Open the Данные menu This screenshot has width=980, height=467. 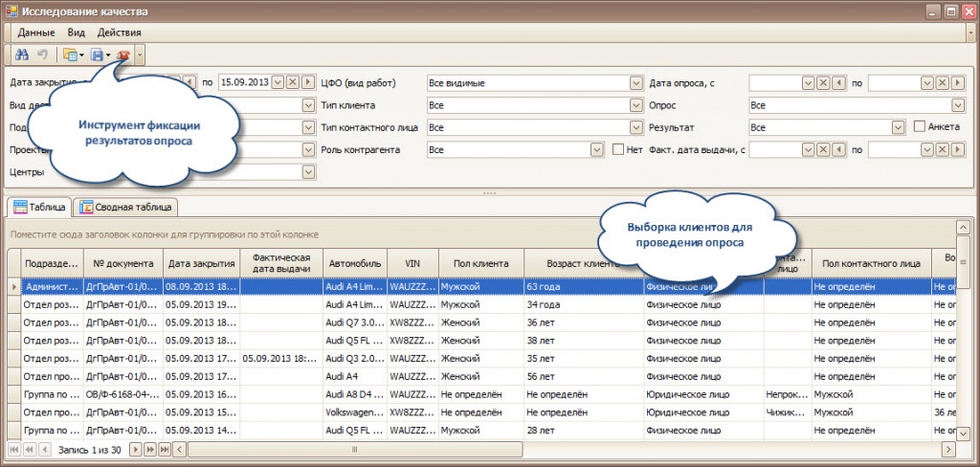tap(35, 33)
